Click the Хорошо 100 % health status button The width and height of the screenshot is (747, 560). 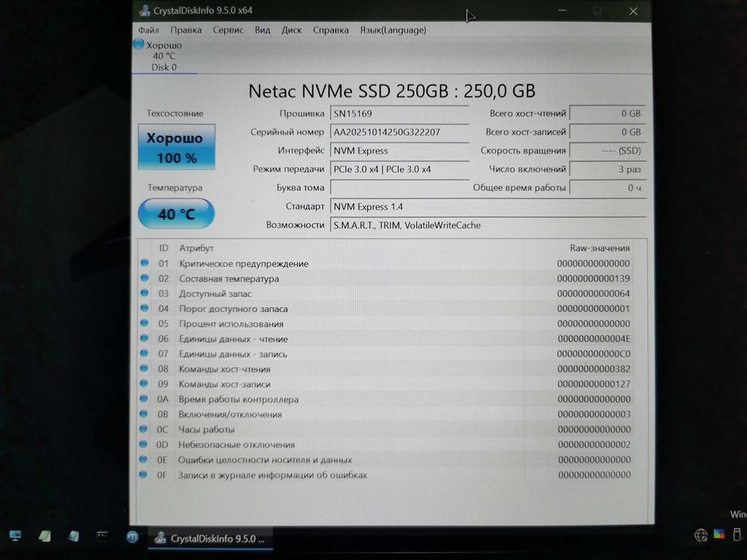176,147
